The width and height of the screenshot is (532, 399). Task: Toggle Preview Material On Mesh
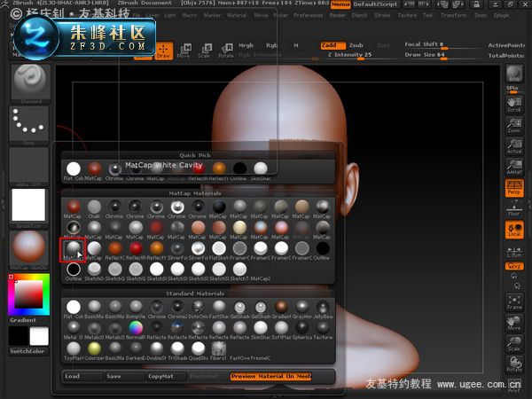pyautogui.click(x=270, y=376)
